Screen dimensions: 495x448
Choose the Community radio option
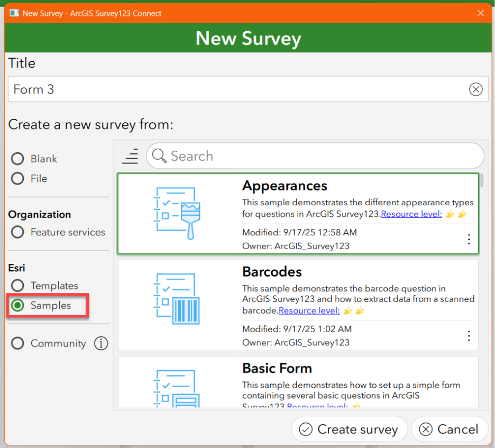click(x=48, y=343)
